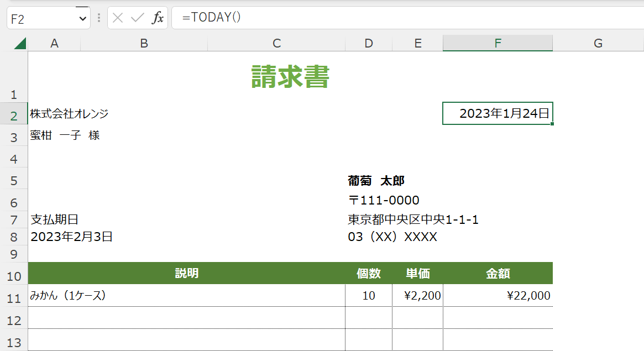Viewport: 644px width, 351px height.
Task: Select the cell with date 2023年1月24日
Action: tap(498, 114)
